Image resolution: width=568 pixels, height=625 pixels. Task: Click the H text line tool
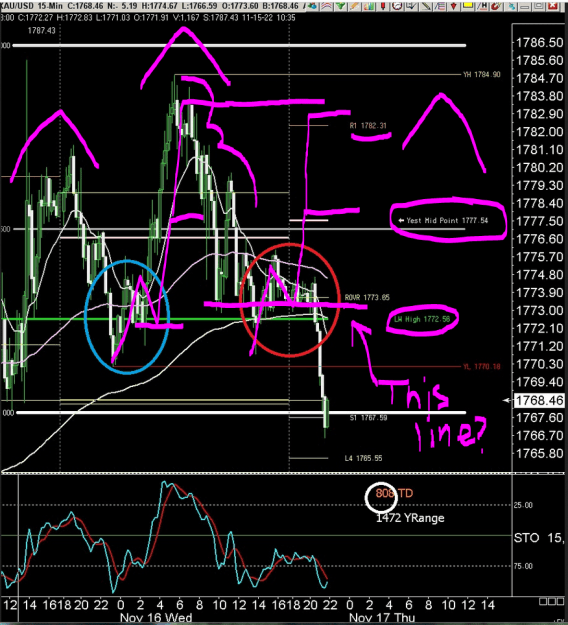[x=482, y=6]
